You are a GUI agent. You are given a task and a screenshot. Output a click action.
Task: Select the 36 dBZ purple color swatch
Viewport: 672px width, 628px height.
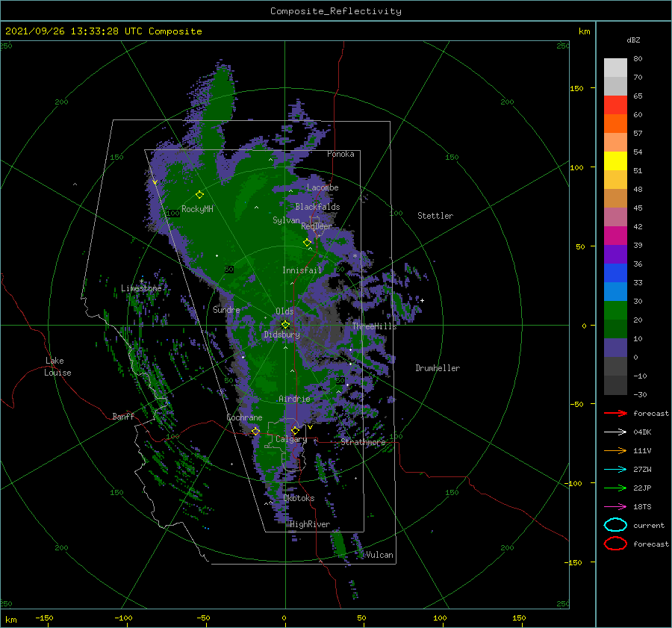click(615, 254)
